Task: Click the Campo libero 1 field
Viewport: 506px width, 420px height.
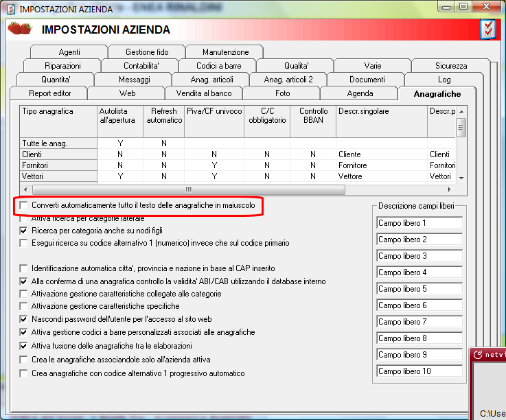Action: click(419, 223)
